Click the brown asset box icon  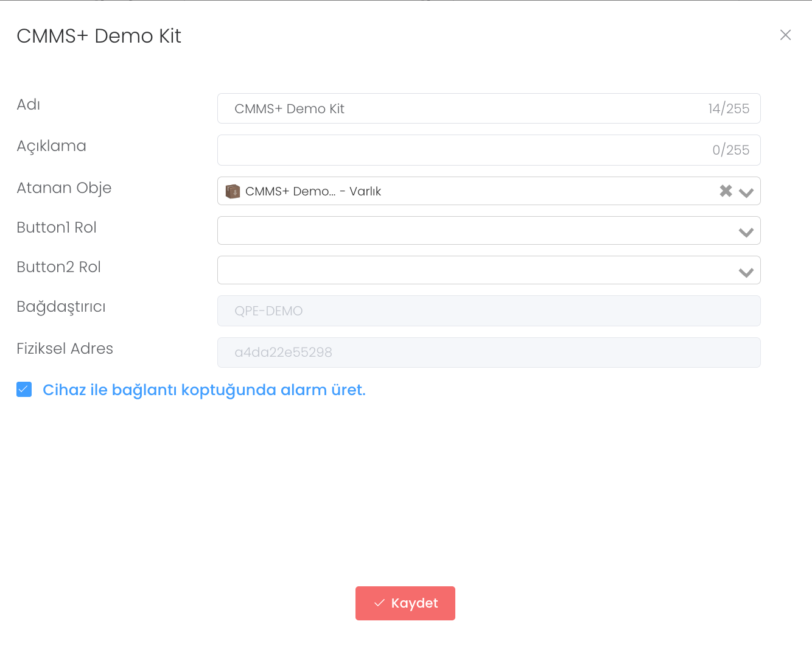[233, 192]
